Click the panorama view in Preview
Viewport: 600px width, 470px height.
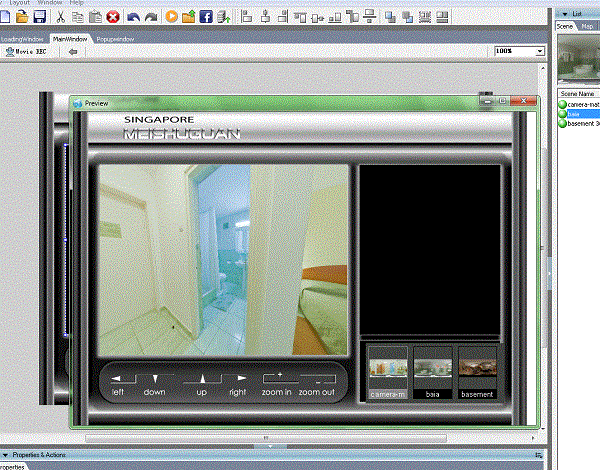point(223,260)
